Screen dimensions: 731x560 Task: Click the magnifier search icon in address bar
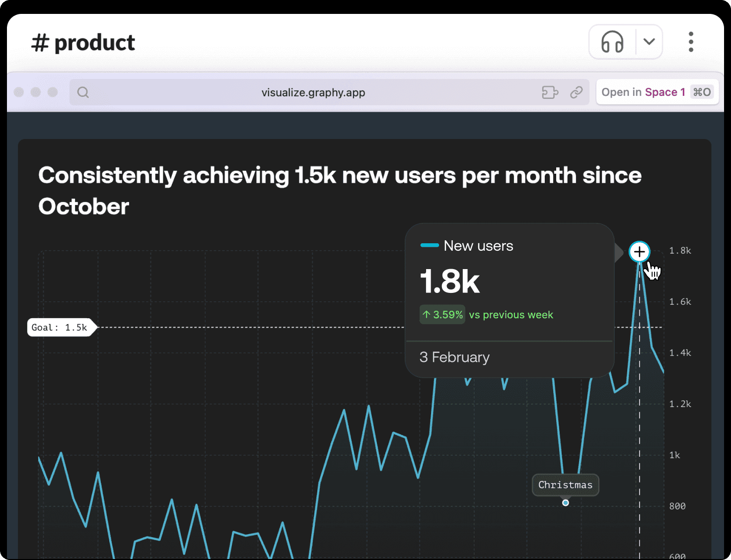[x=83, y=92]
